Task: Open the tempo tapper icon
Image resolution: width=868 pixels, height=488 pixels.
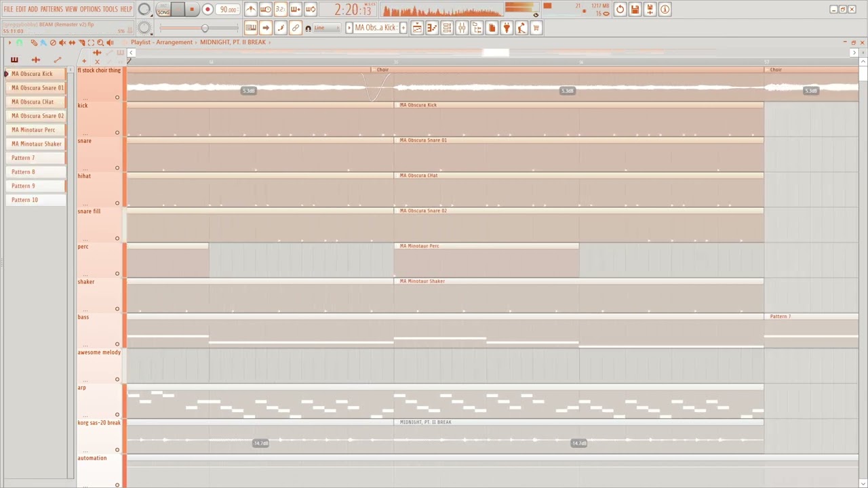Action: click(x=521, y=28)
